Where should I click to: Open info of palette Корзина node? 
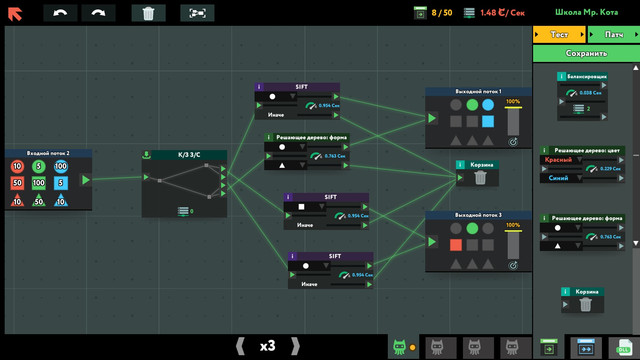pyautogui.click(x=565, y=291)
